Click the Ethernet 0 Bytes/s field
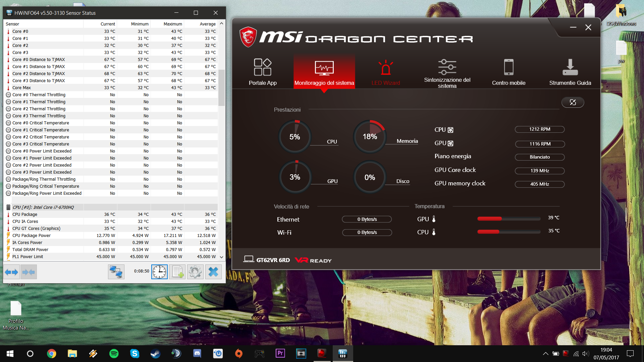Image resolution: width=644 pixels, height=362 pixels. point(367,219)
